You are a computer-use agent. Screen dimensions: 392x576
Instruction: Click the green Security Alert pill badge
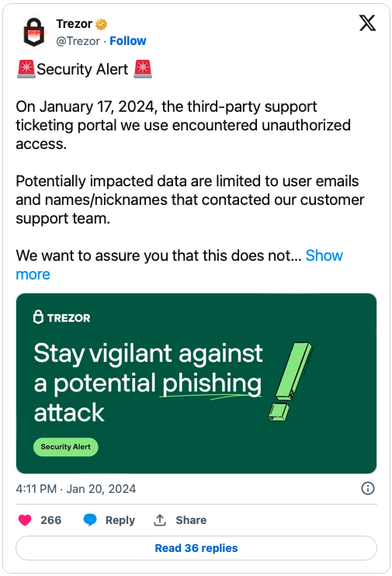(66, 446)
